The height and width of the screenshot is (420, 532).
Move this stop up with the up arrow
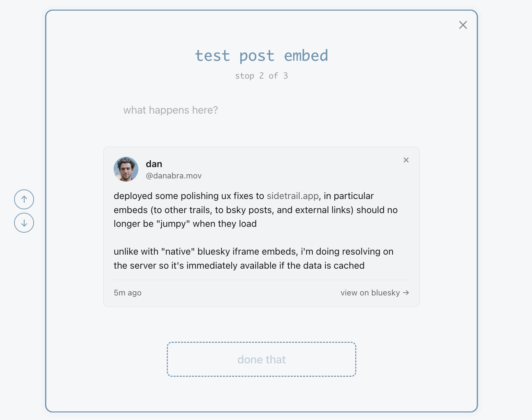coord(24,199)
